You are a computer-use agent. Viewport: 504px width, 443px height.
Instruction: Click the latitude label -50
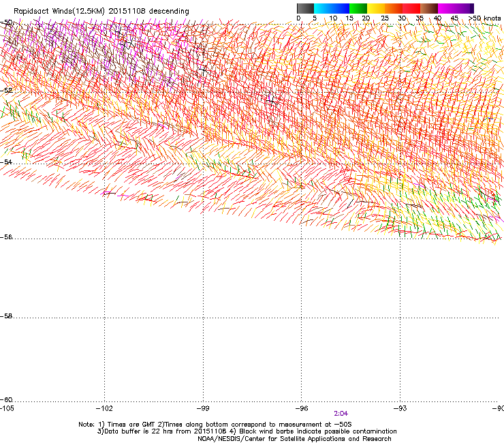(x=6, y=22)
